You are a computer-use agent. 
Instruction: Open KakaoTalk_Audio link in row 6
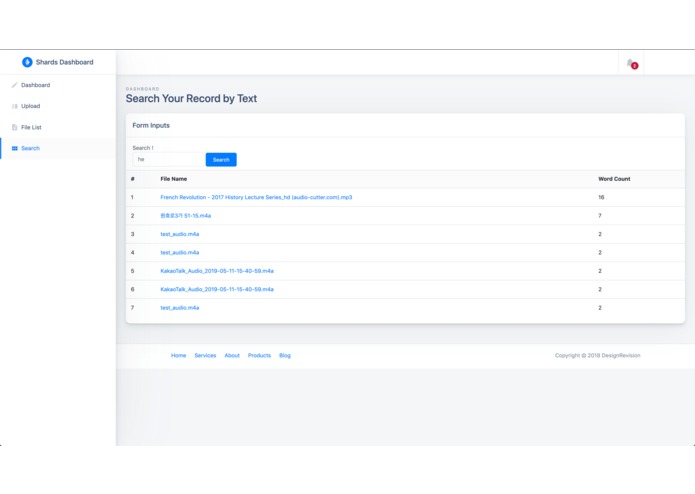[x=217, y=289]
